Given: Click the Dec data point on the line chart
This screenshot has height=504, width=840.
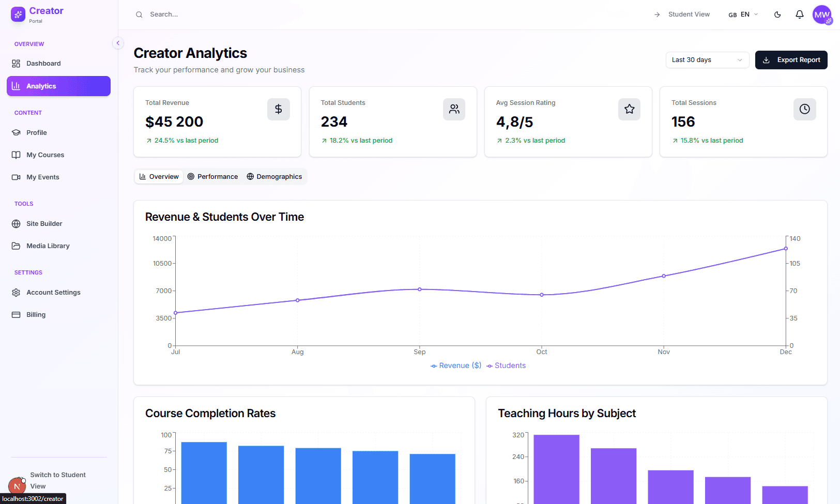Looking at the screenshot, I should click(x=786, y=249).
